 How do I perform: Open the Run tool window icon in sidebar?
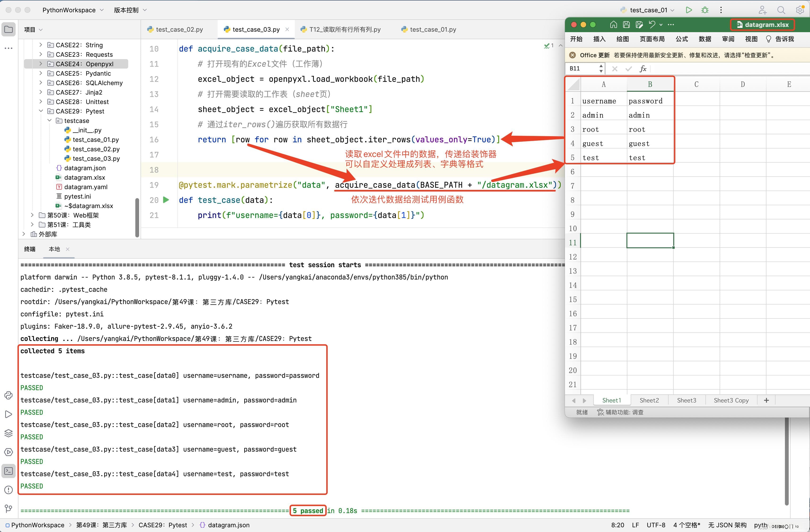click(x=9, y=414)
